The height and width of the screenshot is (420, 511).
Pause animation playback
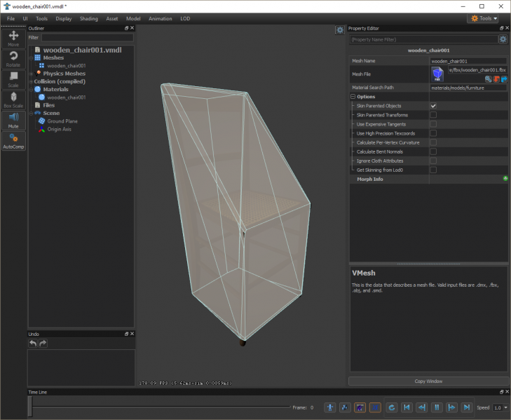tap(437, 407)
